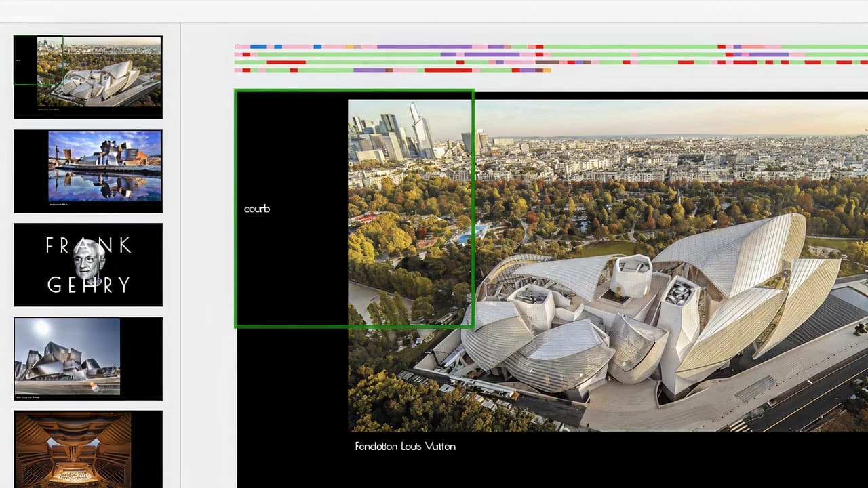Select the long red segment in fourth bar row

click(448, 70)
